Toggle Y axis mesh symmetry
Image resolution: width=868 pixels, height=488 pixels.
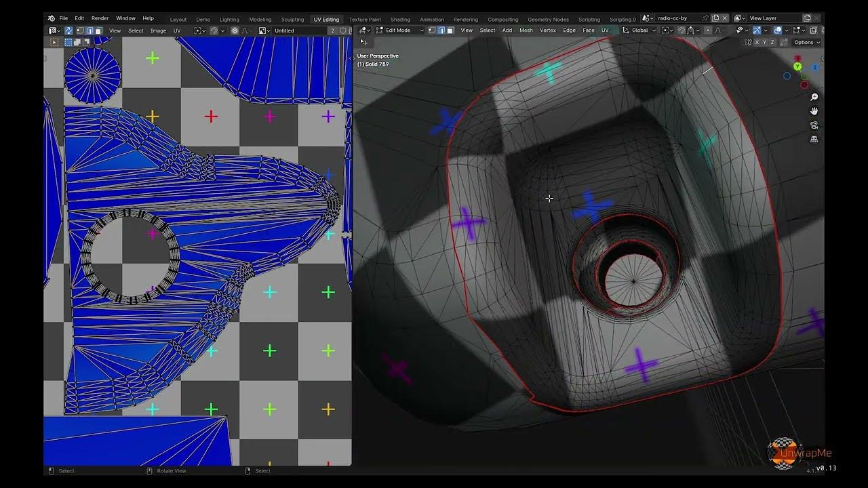click(x=765, y=42)
